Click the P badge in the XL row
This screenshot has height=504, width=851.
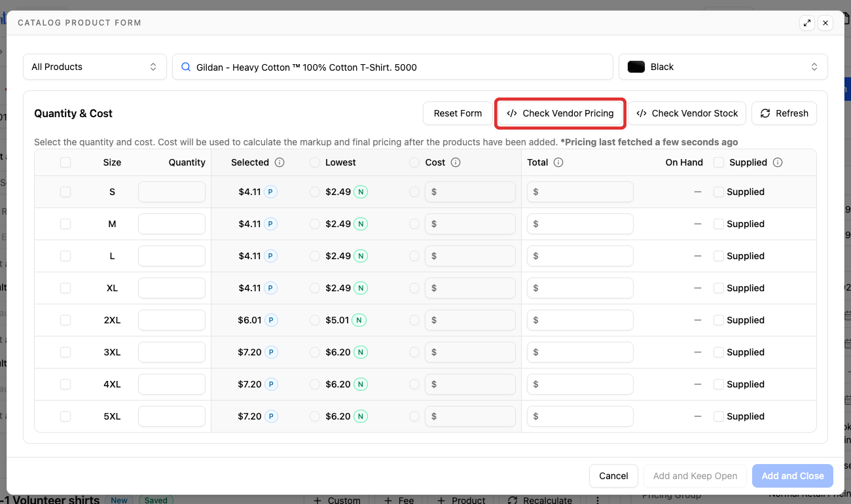(x=270, y=288)
